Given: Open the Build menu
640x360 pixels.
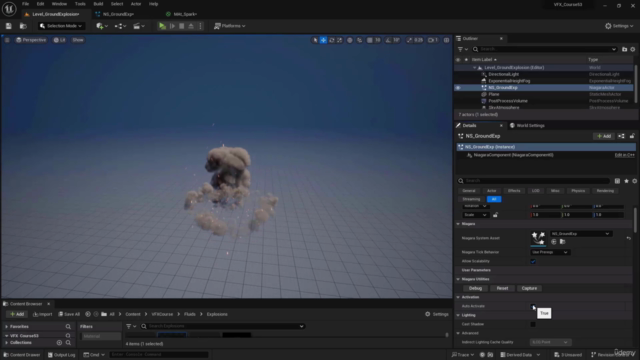Looking at the screenshot, I should pos(98,4).
